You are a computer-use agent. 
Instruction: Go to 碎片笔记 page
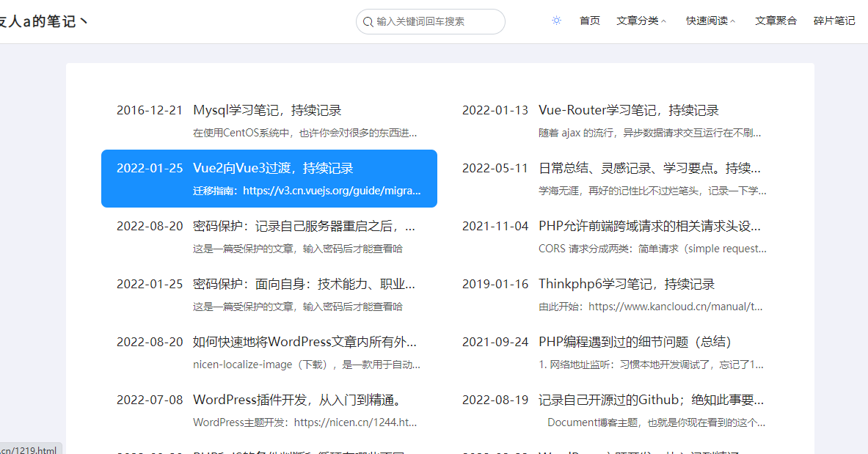(x=834, y=21)
